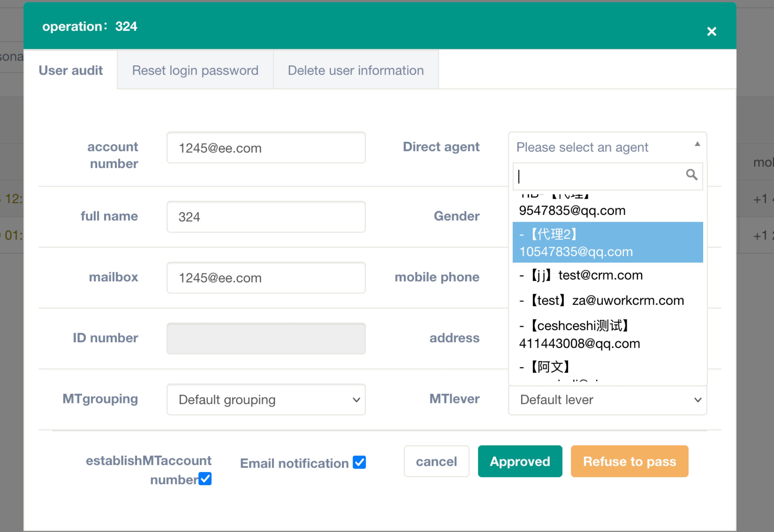Click the full name input field

point(266,217)
